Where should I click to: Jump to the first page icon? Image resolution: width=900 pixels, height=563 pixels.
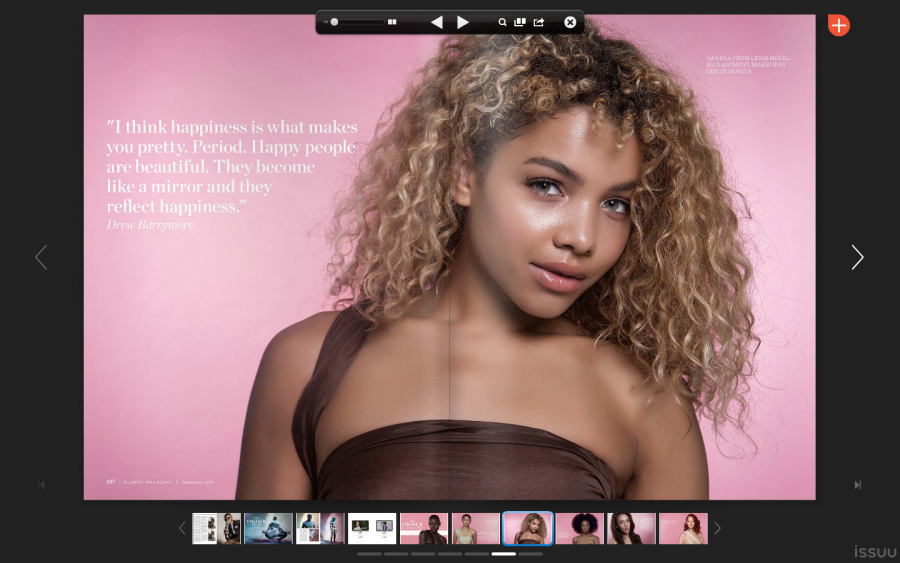click(x=42, y=485)
